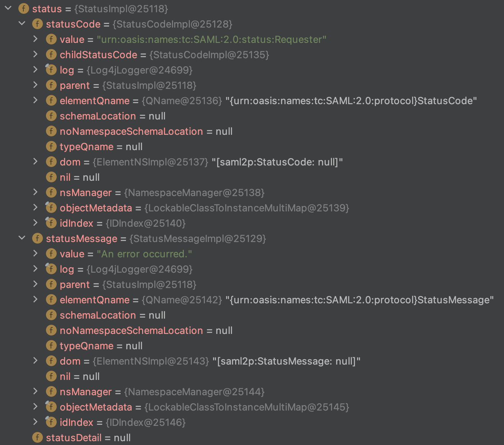Viewport: 504px width, 445px height.
Task: Click the field icon for elementQname QName@25136
Action: click(51, 100)
